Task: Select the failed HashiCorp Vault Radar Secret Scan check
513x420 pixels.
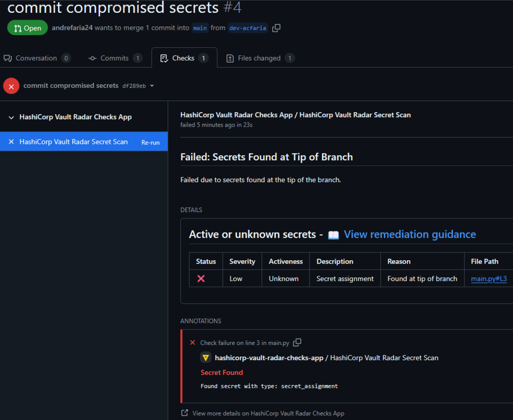Action: tap(74, 142)
